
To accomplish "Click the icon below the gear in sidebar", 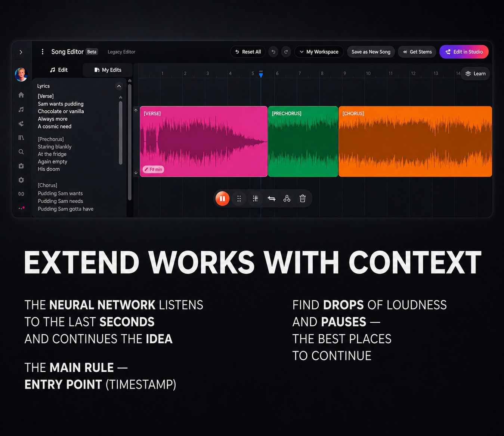I will coord(21,194).
